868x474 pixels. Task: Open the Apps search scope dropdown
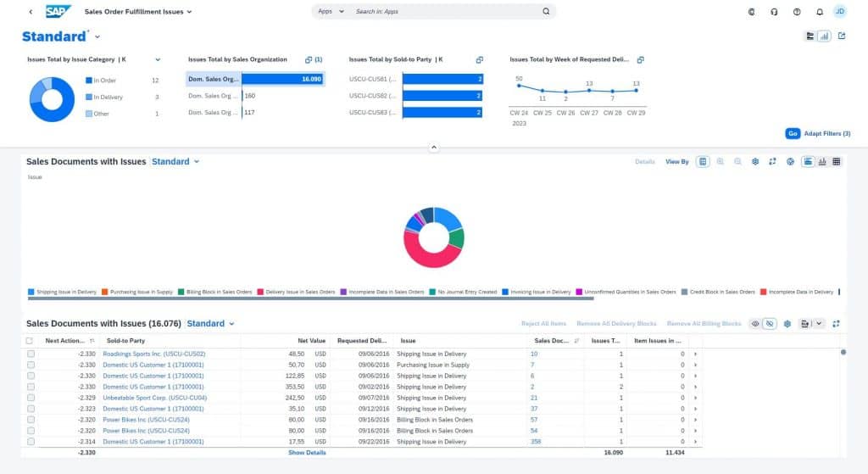point(331,11)
